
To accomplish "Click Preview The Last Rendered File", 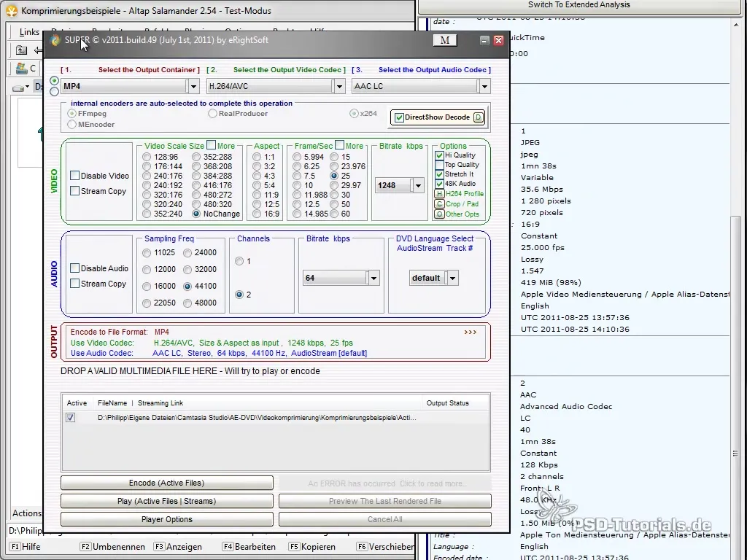I will pos(385,501).
